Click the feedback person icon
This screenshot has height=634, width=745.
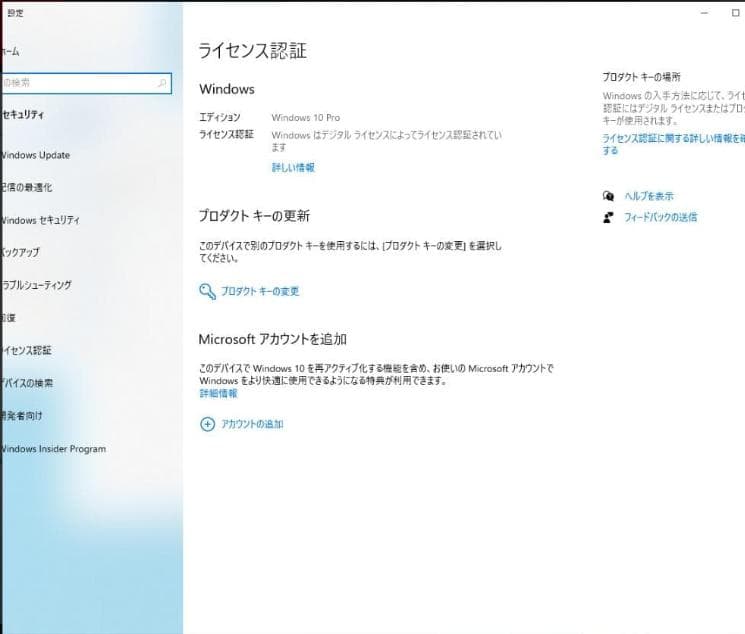tap(608, 217)
